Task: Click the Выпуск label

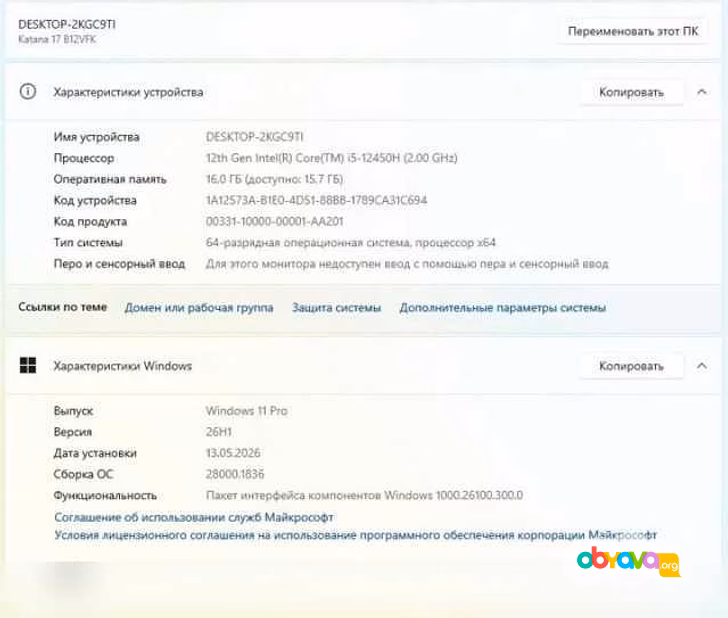Action: [73, 411]
